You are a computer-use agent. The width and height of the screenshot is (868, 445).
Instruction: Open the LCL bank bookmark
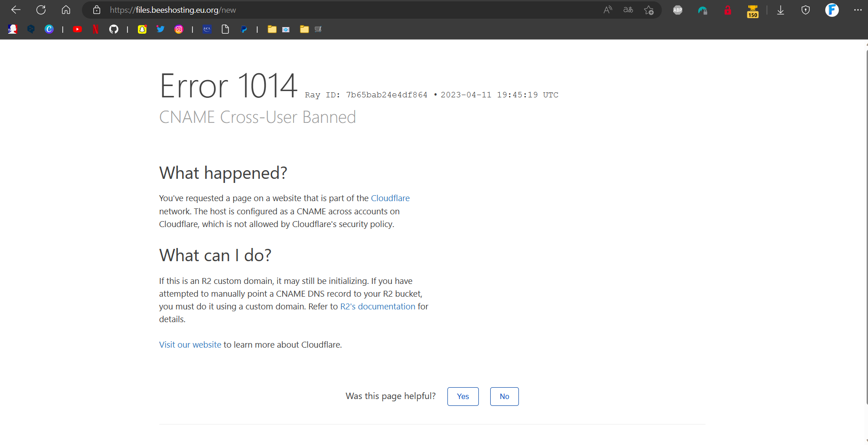tap(207, 29)
